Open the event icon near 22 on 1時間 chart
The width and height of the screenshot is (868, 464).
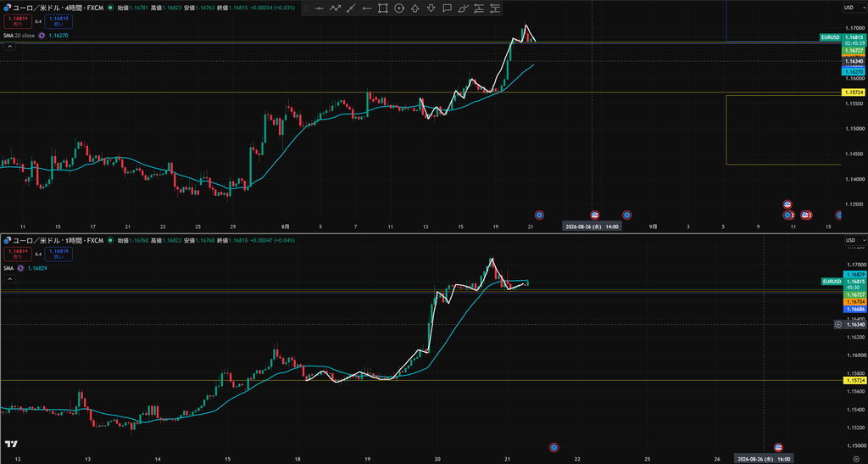coord(554,447)
